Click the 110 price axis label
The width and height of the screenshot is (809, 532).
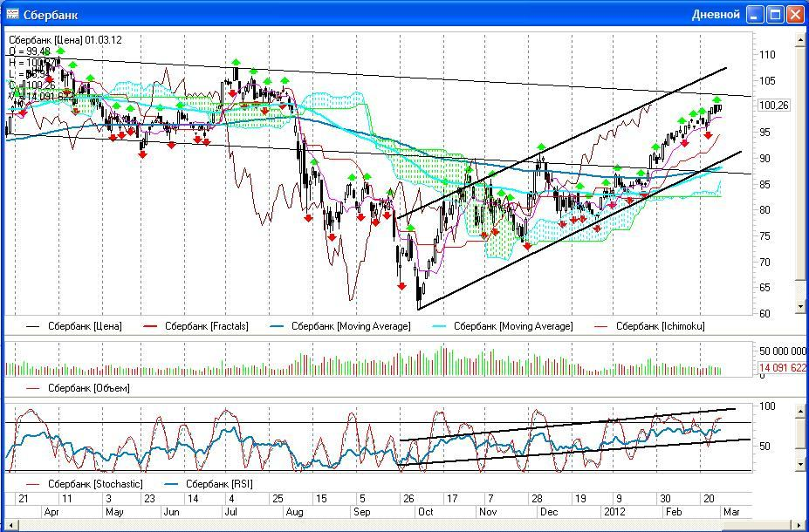click(x=767, y=55)
